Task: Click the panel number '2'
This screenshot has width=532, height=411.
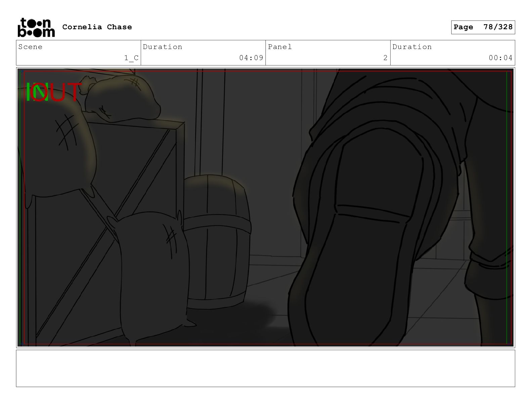Action: click(x=386, y=58)
